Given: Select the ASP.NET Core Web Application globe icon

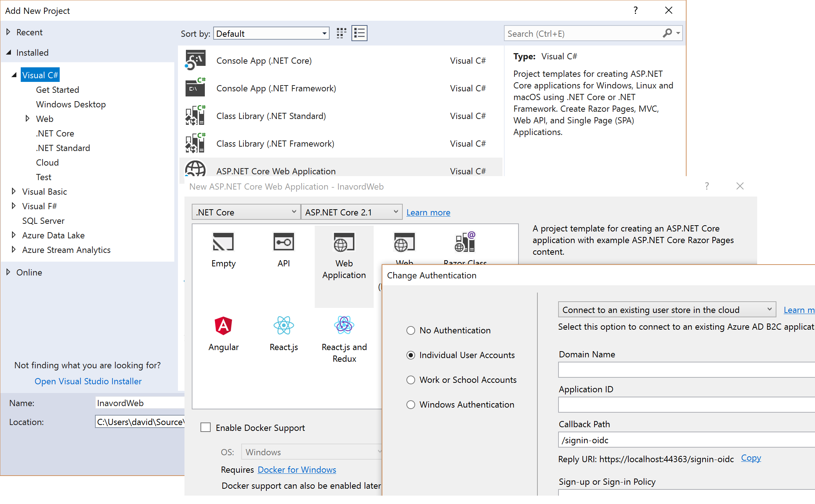Looking at the screenshot, I should point(195,168).
